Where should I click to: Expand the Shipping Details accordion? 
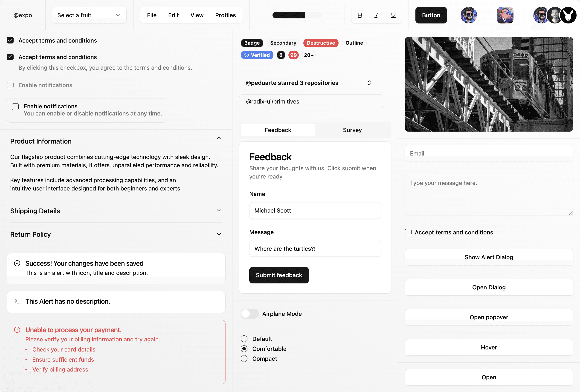116,211
